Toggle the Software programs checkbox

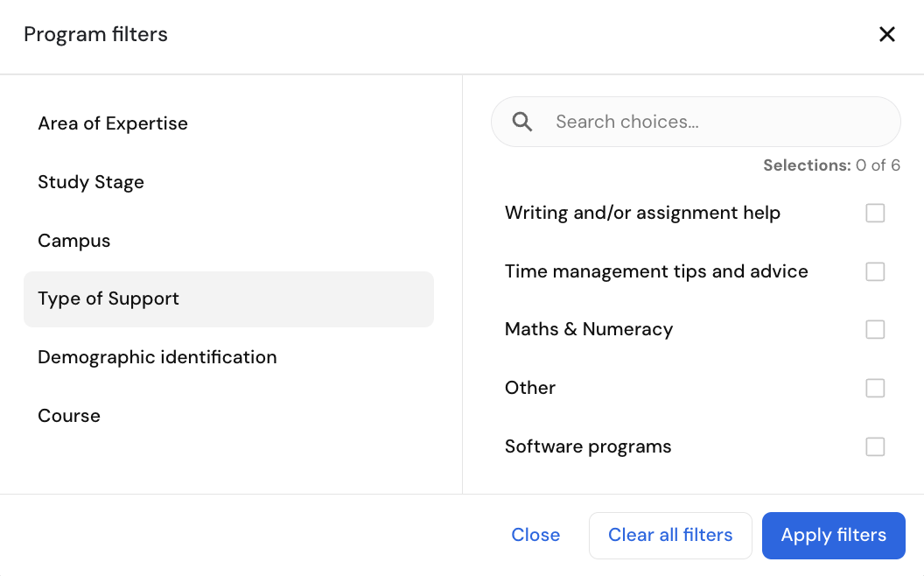coord(875,446)
